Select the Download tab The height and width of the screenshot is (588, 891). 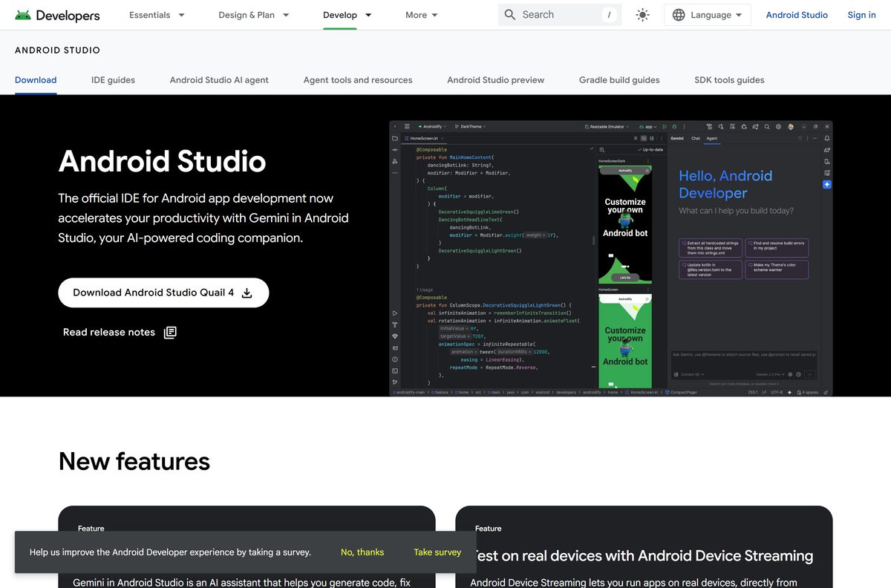(x=36, y=80)
